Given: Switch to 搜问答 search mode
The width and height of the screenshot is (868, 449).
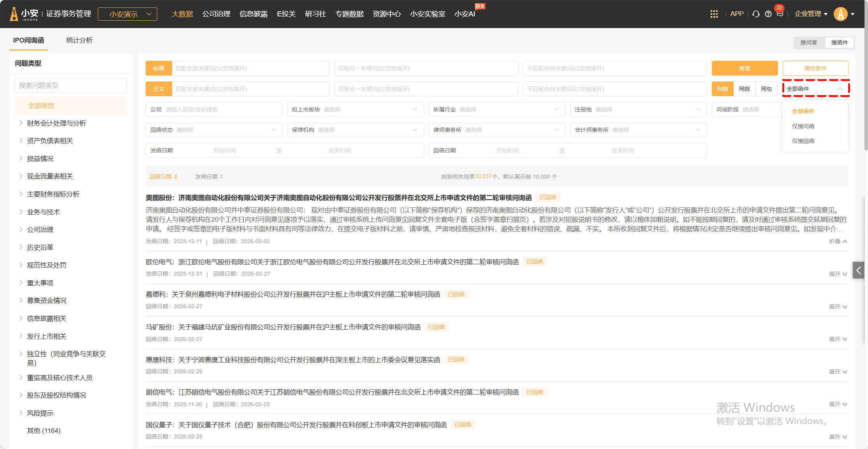Looking at the screenshot, I should (809, 42).
